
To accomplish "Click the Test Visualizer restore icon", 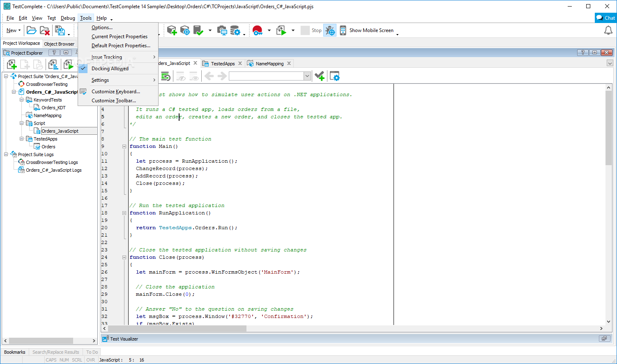I will tap(604, 339).
